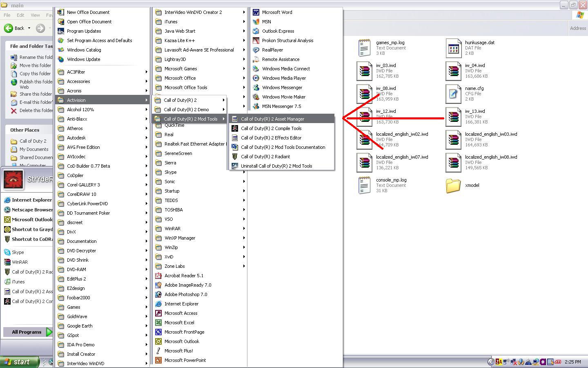
Task: Open Call of Duty(R) 2 Mod Tools Documentation
Action: pos(282,147)
